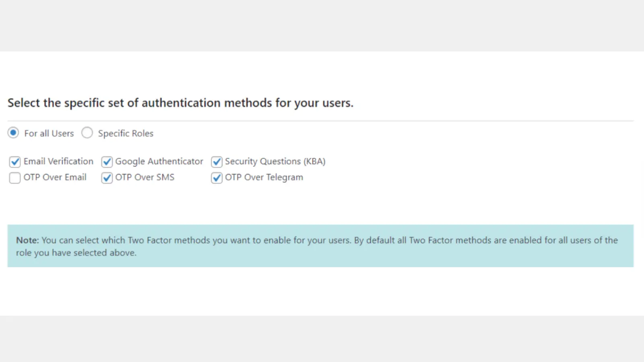Disable the OTP Over SMS checkbox
The width and height of the screenshot is (644, 362).
107,178
